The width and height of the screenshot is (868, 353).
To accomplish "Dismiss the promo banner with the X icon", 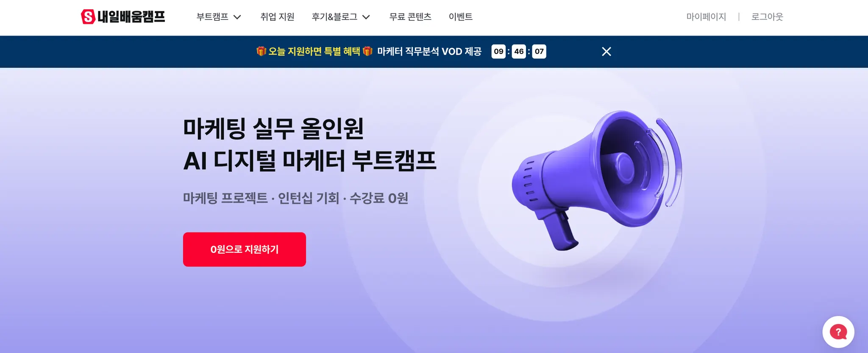I will 606,52.
